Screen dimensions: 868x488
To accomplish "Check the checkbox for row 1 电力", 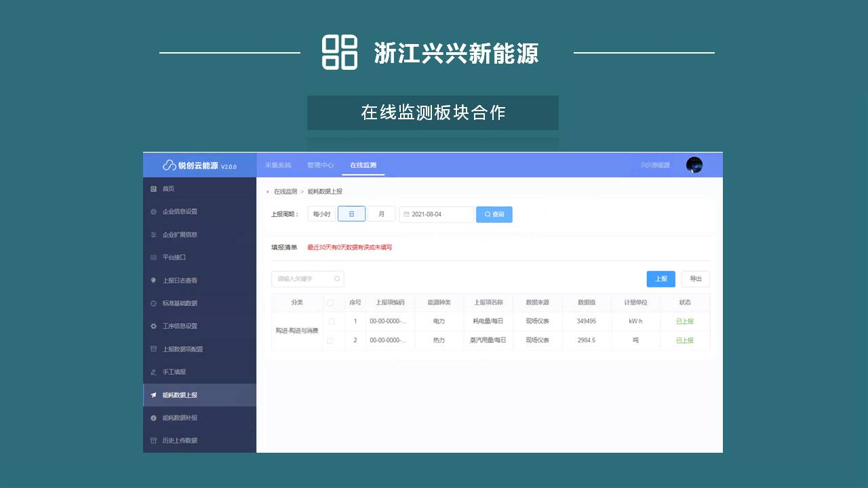I will click(x=331, y=321).
